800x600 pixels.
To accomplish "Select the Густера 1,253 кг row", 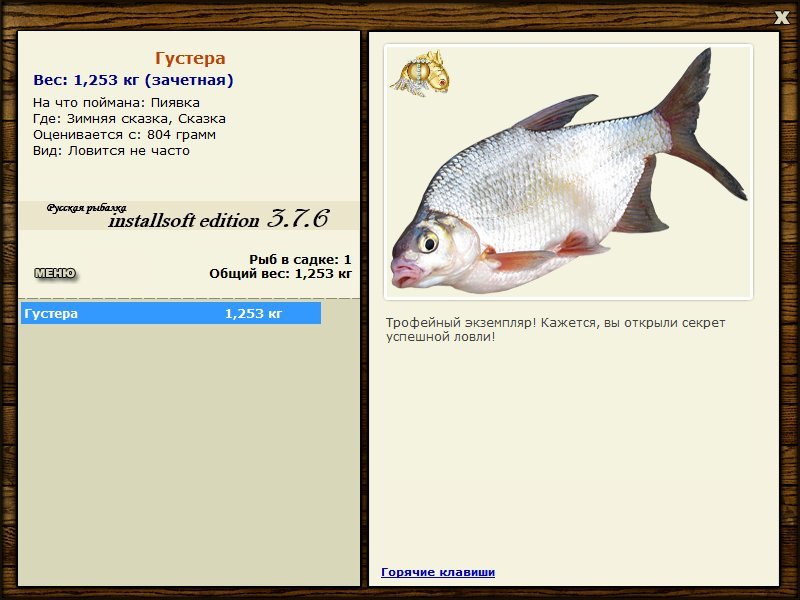I will click(171, 313).
